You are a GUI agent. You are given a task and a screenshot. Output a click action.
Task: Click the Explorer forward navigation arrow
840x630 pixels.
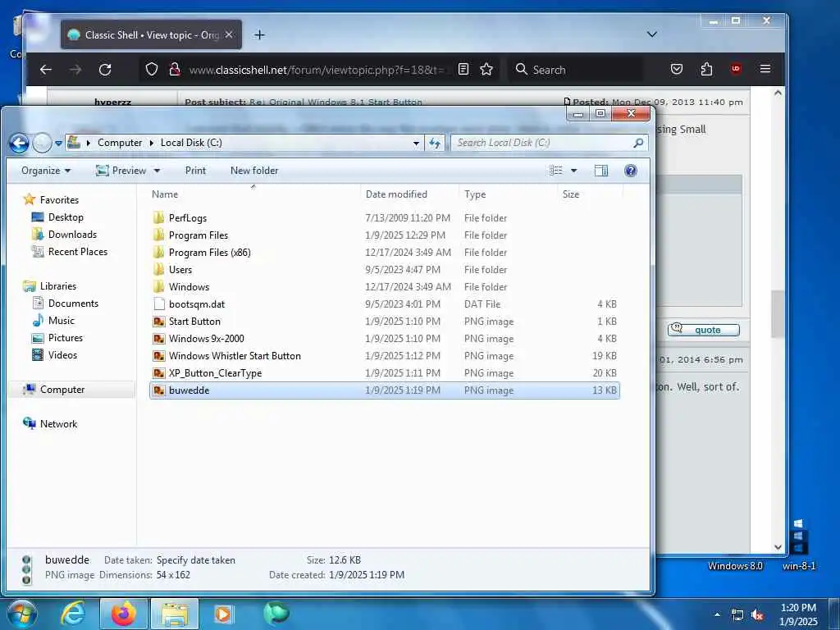click(x=43, y=143)
